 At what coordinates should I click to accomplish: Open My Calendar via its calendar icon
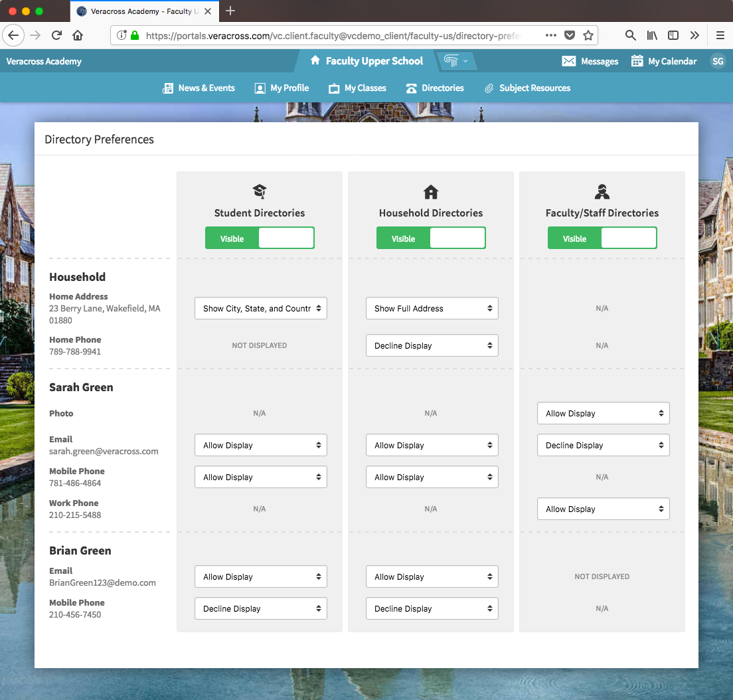(x=638, y=60)
